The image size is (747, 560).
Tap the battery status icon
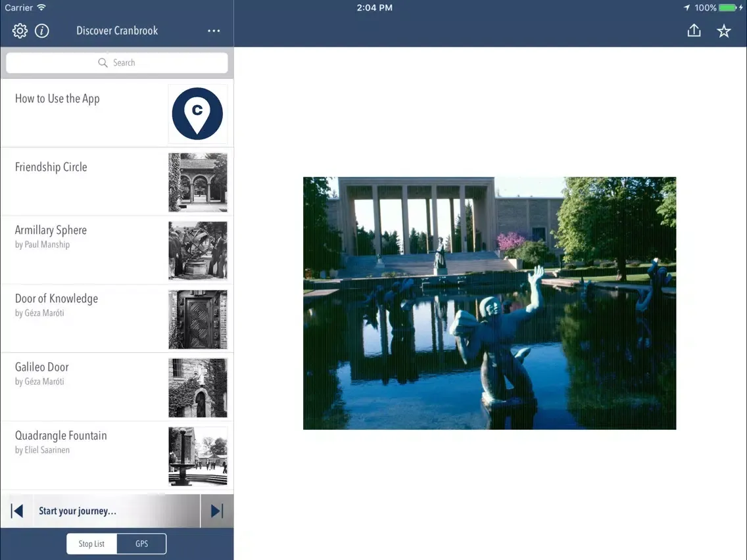727,8
